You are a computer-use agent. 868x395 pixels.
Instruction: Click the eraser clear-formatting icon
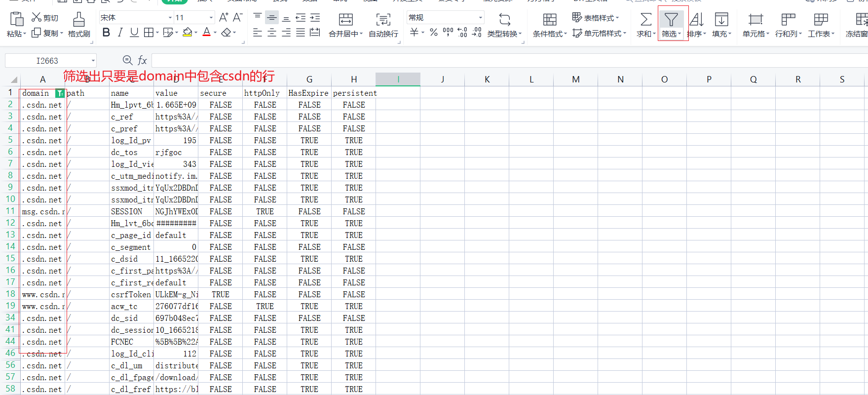(x=226, y=33)
